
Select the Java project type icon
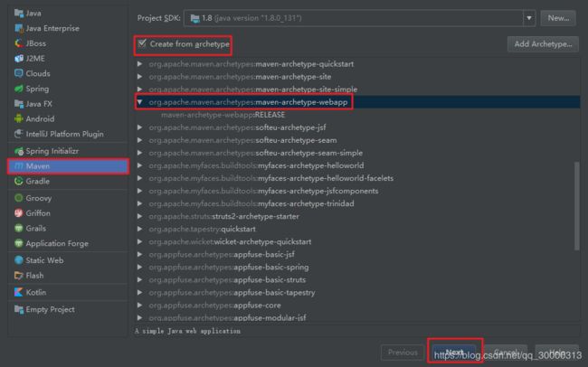19,14
